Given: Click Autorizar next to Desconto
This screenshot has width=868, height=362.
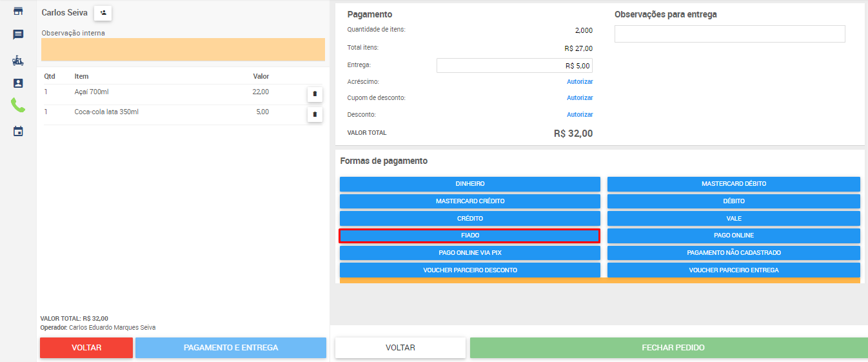Looking at the screenshot, I should [579, 115].
